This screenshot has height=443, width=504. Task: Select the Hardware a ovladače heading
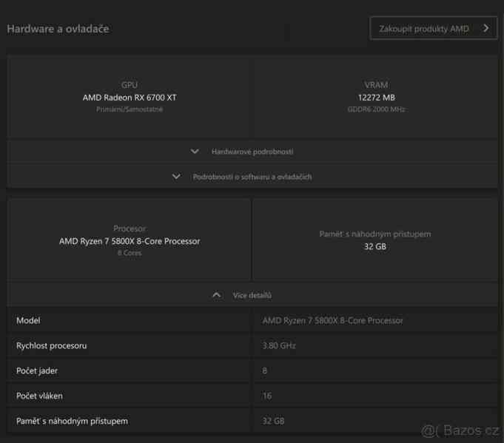tap(58, 29)
